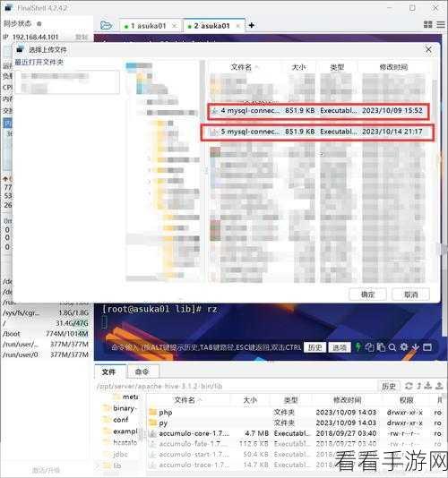Click the IP address 192.168.44.101

coord(35,38)
